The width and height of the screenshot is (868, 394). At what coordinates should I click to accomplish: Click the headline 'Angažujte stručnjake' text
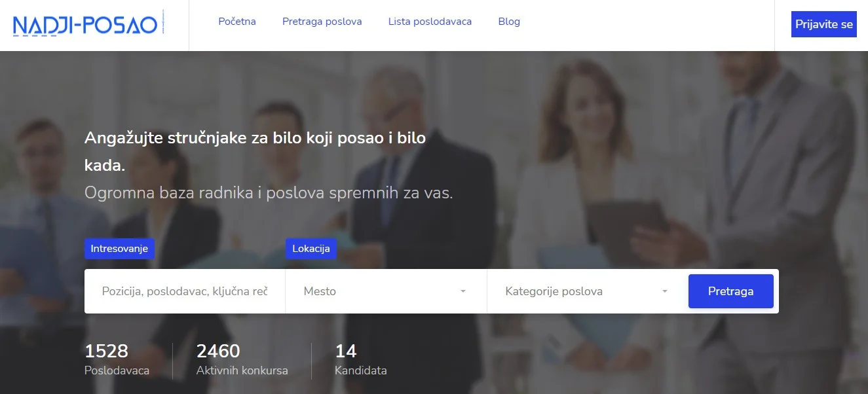coord(255,139)
